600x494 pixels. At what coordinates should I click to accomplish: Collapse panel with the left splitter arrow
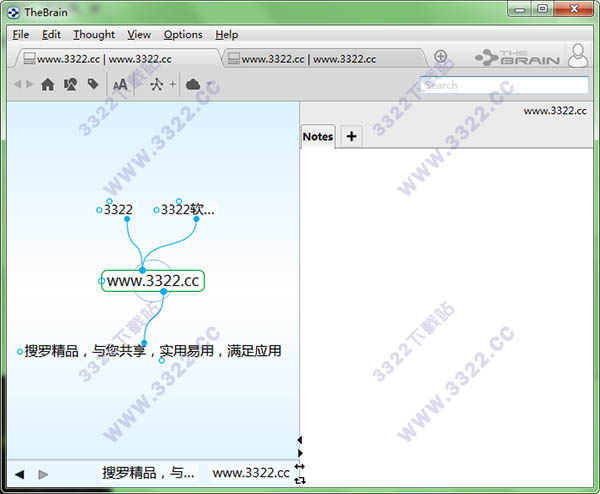coord(300,440)
